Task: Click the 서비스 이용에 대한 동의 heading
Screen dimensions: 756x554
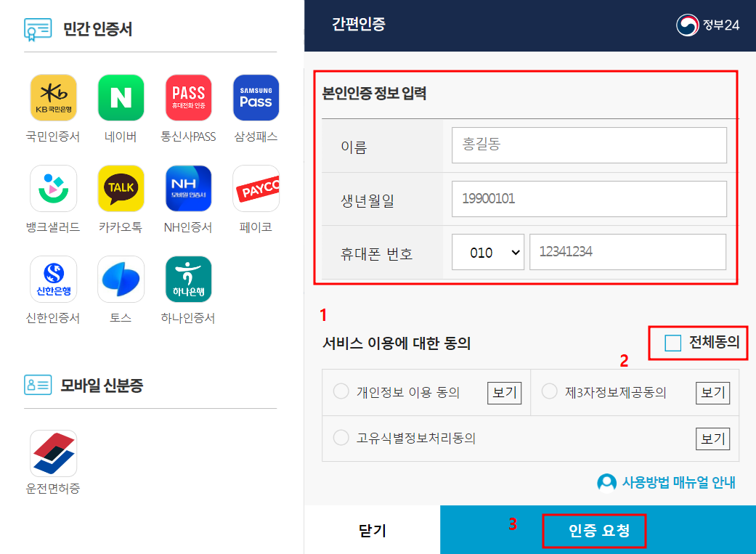Action: (x=397, y=343)
